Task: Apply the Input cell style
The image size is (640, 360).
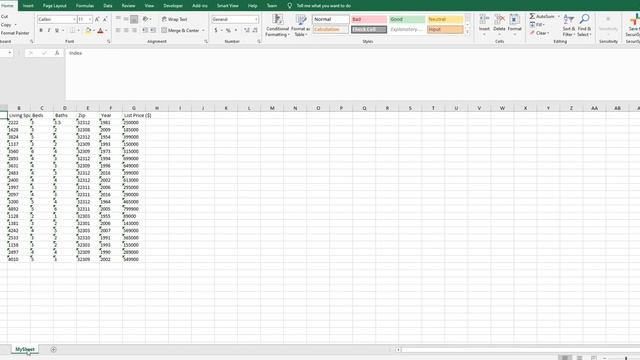Action: (445, 29)
